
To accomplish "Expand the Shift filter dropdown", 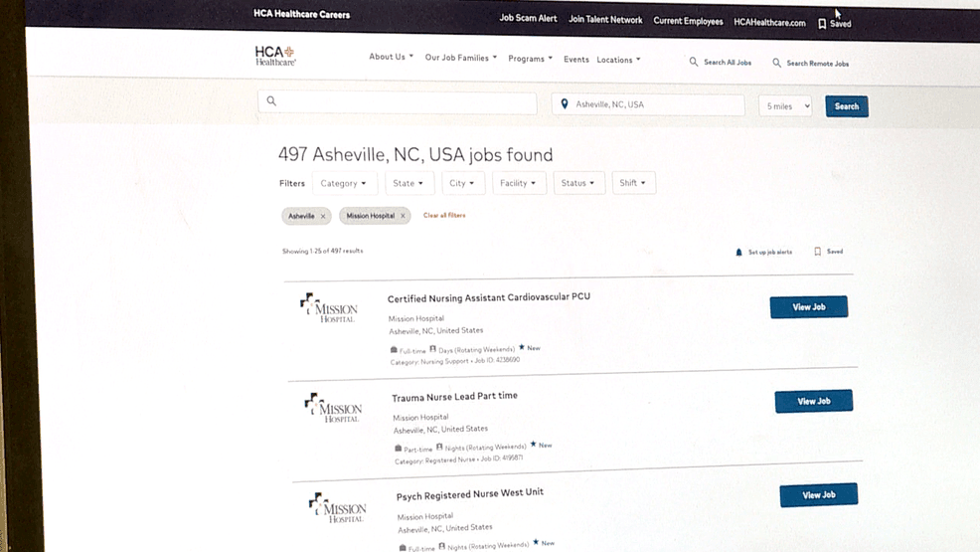I will pos(633,183).
